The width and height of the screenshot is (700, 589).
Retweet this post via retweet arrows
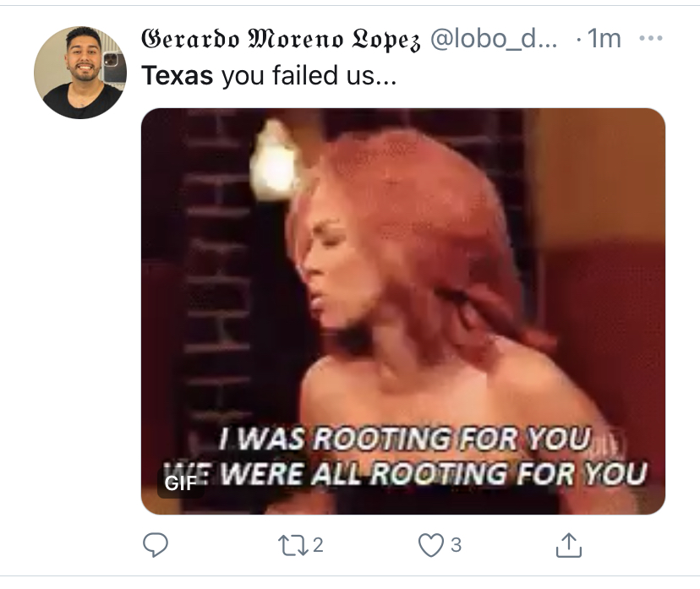coord(293,545)
